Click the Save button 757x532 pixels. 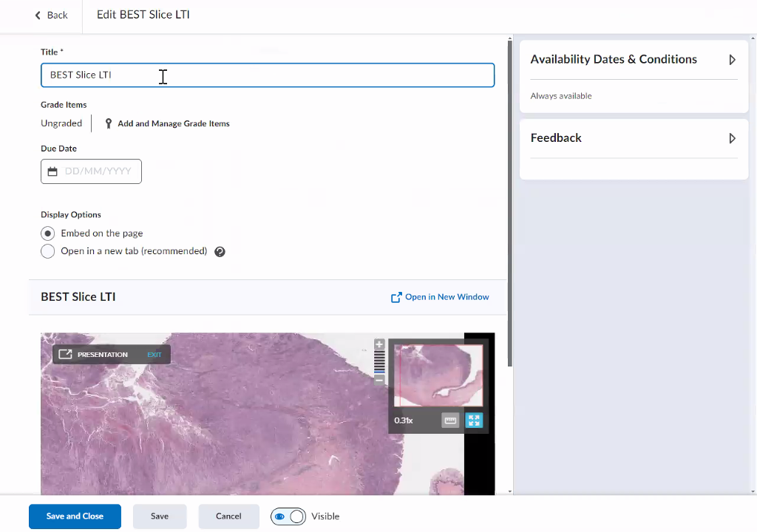click(x=160, y=516)
